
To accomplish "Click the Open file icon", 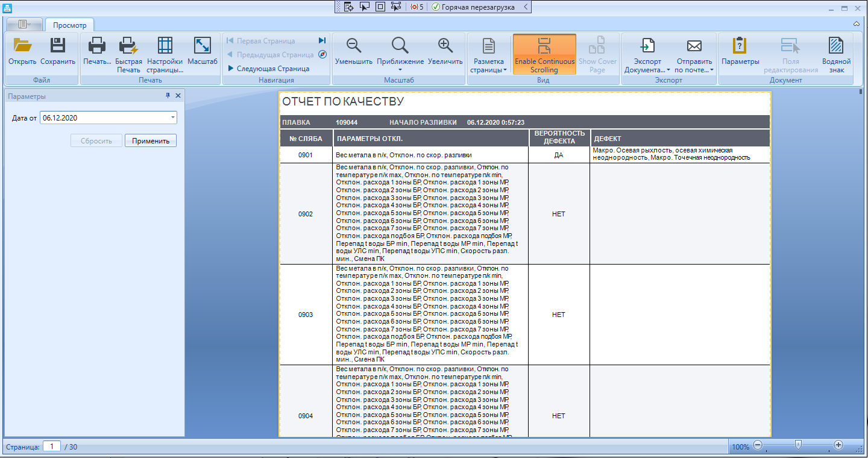I will point(22,46).
